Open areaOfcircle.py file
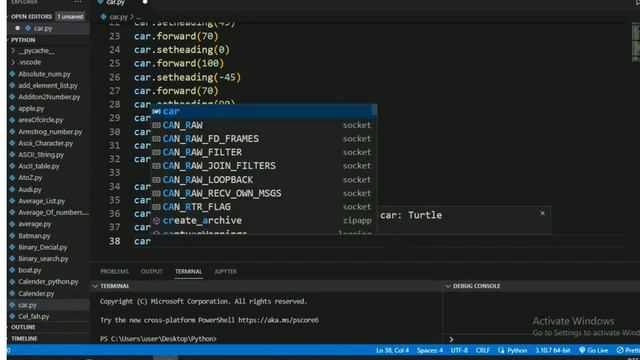640x360 pixels. click(x=40, y=120)
